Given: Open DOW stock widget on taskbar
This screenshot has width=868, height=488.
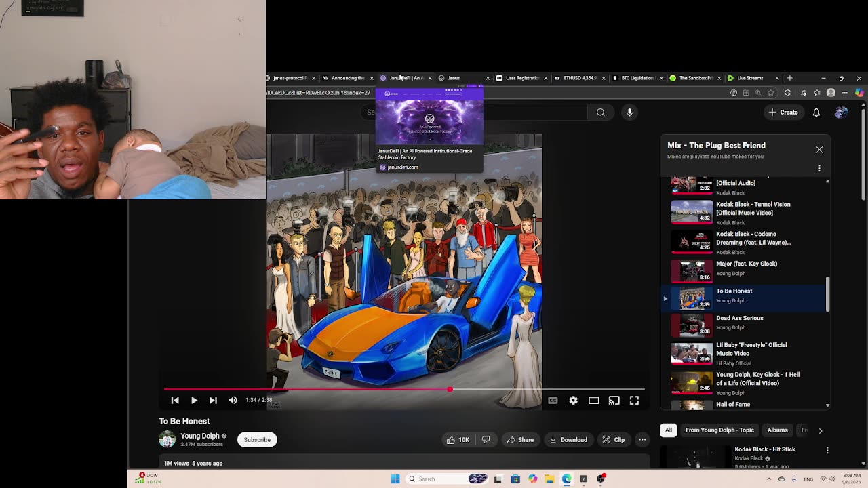Looking at the screenshot, I should 148,479.
